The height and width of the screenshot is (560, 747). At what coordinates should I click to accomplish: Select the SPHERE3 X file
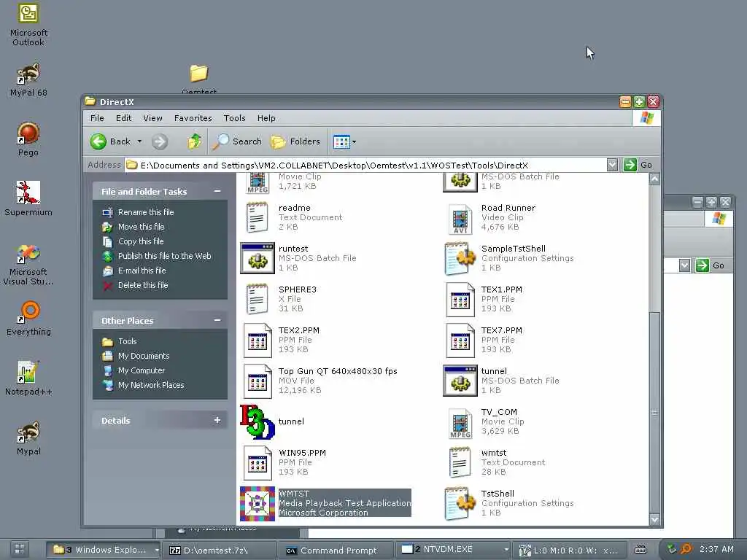coord(281,299)
